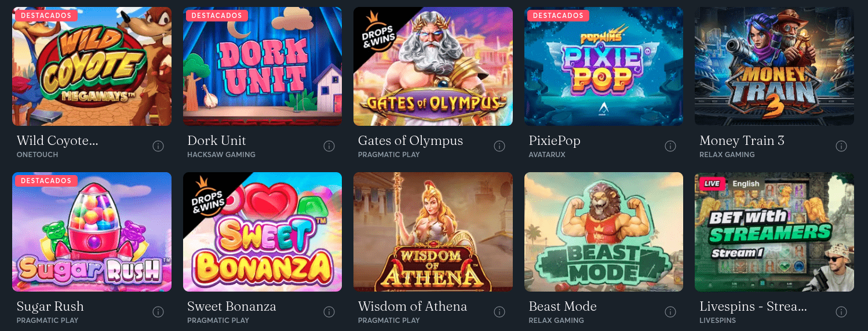Open Bet with Streamers live tile
This screenshot has width=868, height=331.
(774, 232)
